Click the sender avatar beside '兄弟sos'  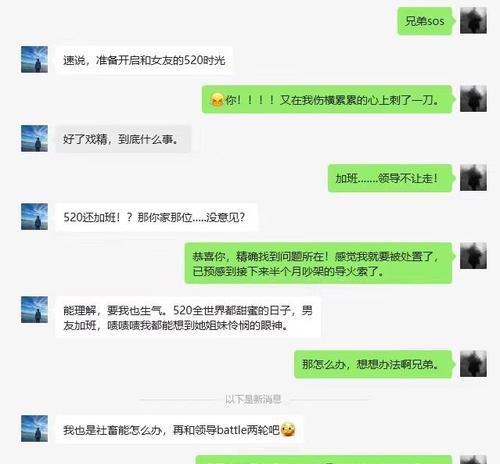tap(473, 21)
